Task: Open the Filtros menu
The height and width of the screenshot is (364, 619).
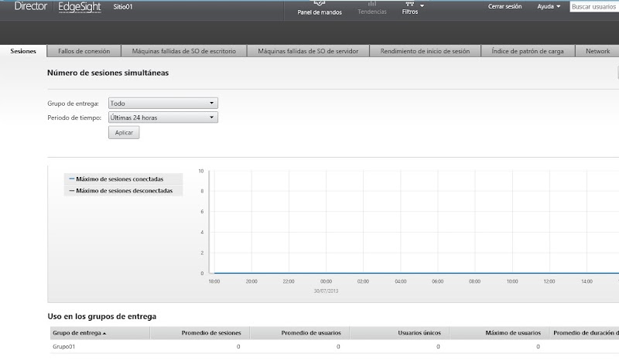Action: (410, 9)
